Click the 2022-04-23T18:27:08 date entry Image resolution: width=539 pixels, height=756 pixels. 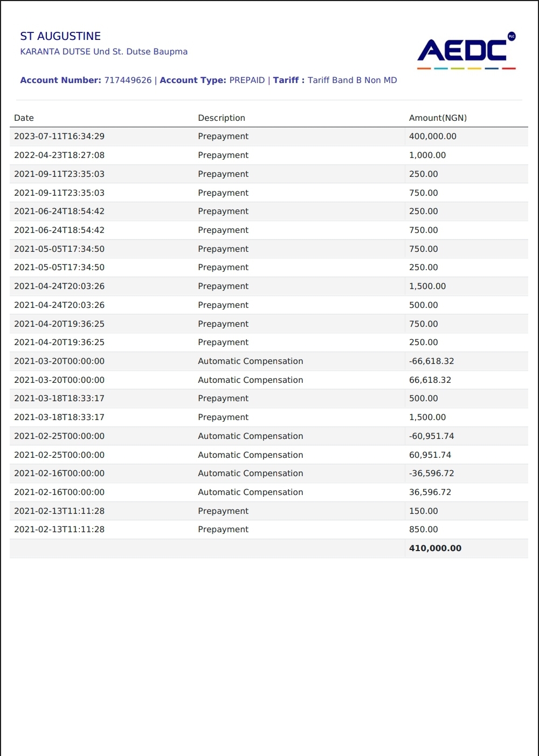point(59,155)
